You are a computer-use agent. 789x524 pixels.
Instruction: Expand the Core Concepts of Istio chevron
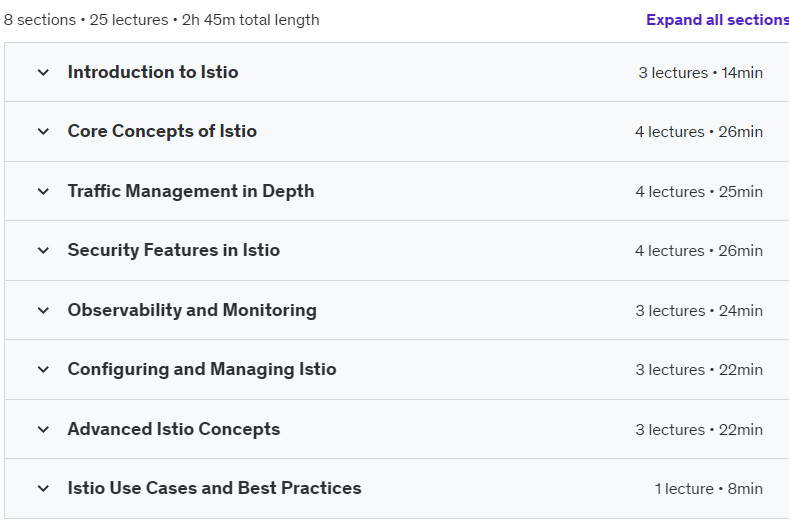pyautogui.click(x=43, y=132)
